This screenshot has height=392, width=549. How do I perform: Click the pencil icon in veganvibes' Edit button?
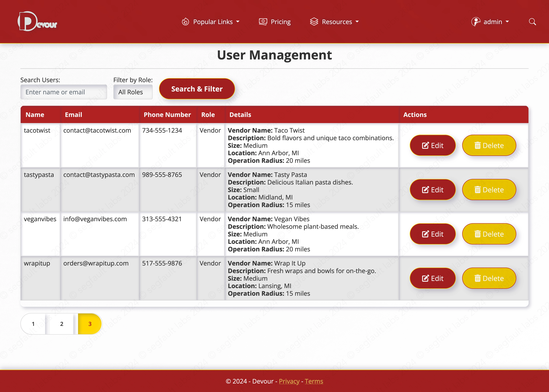tap(425, 234)
